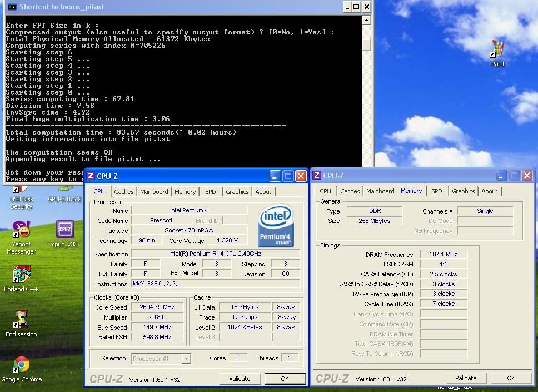Viewport: 538px width, 392px height.
Task: Click the Core Speed value 2694.79 MHz
Action: click(x=157, y=307)
